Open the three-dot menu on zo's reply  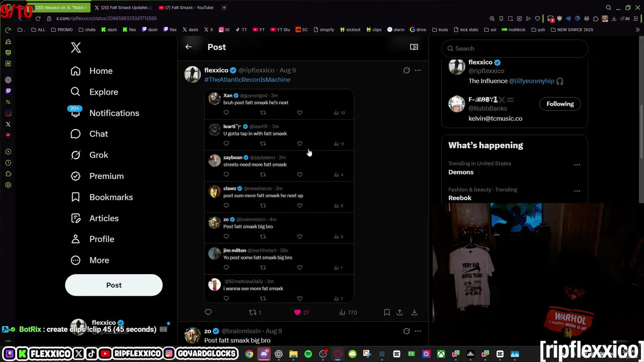pyautogui.click(x=418, y=331)
